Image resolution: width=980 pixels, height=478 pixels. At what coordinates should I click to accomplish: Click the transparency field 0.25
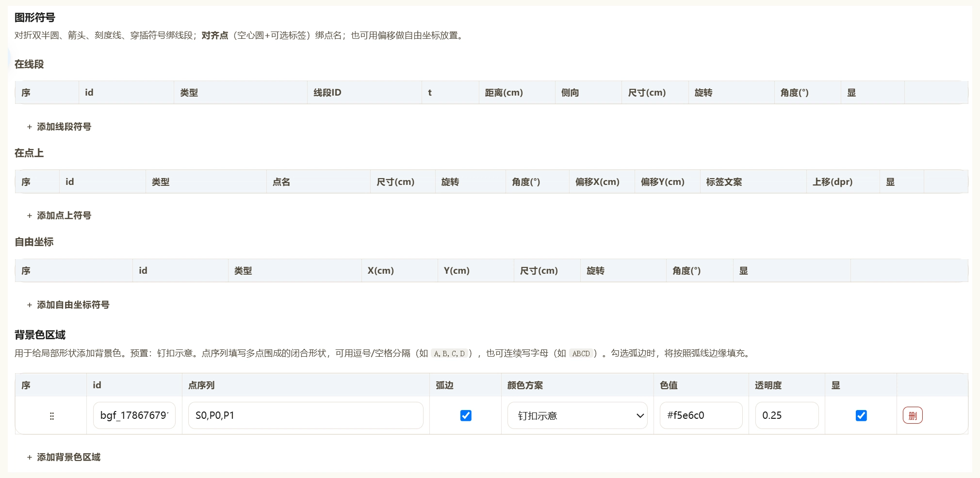tap(787, 415)
